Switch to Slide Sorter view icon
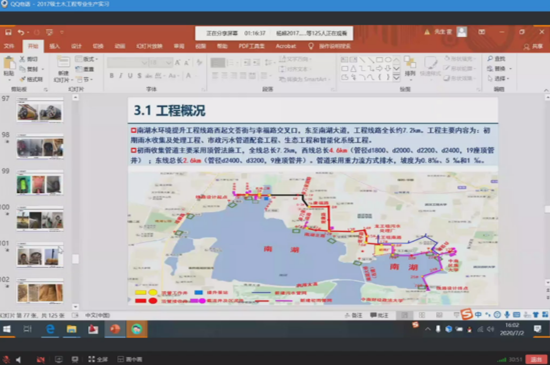 click(422, 315)
